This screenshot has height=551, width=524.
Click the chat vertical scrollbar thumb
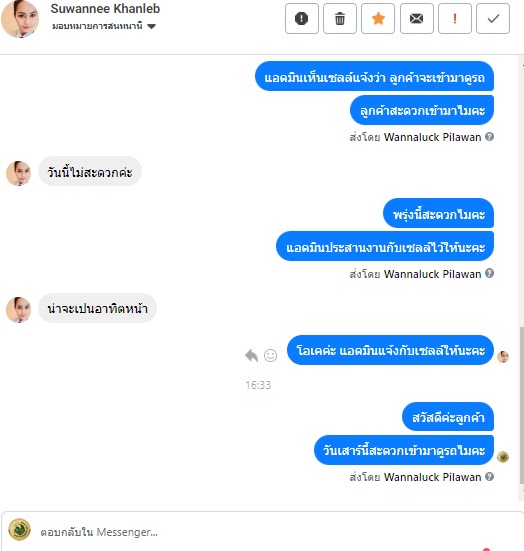tap(522, 405)
